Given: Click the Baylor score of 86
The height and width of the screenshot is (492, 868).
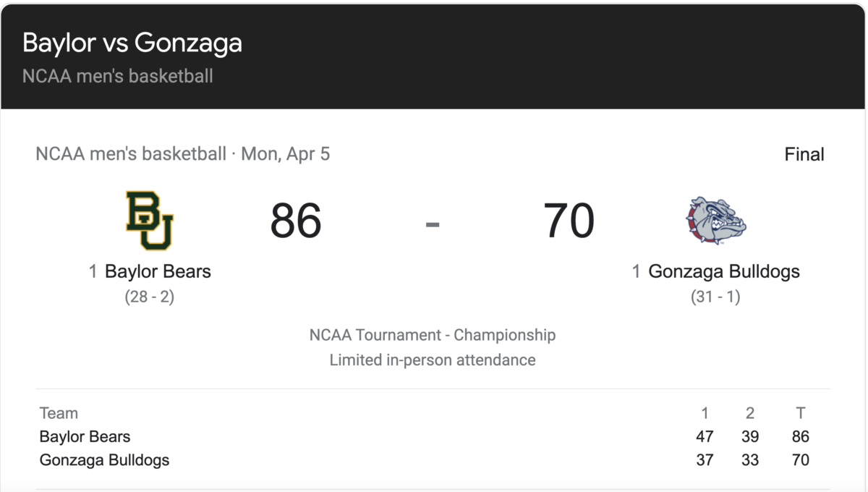Looking at the screenshot, I should [296, 221].
